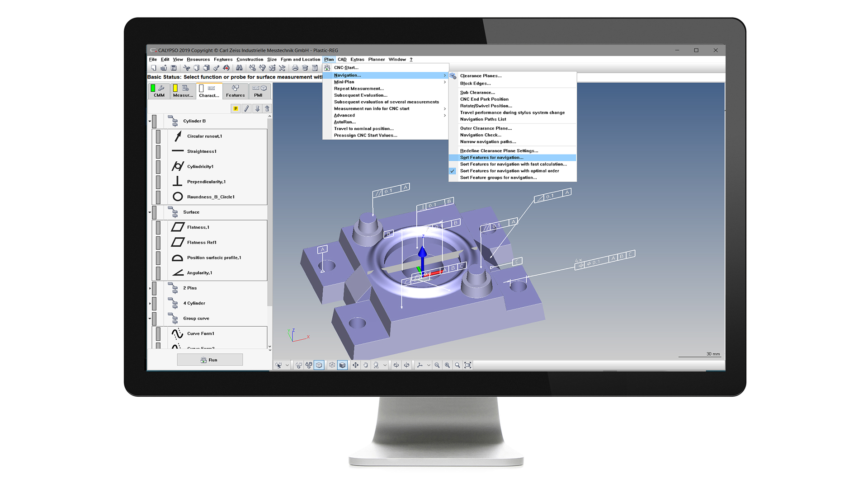Open the Form and Location menu
This screenshot has height=488, width=868.
300,59
